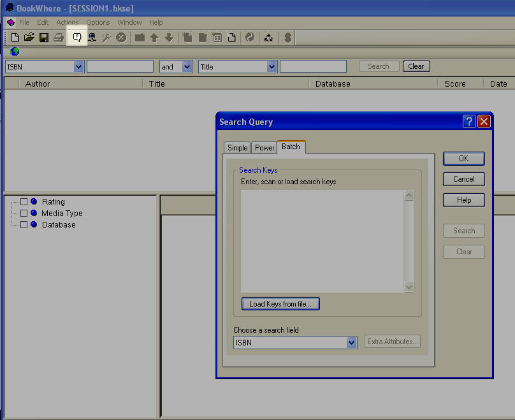Open the search query speech-bubble icon

pos(77,38)
